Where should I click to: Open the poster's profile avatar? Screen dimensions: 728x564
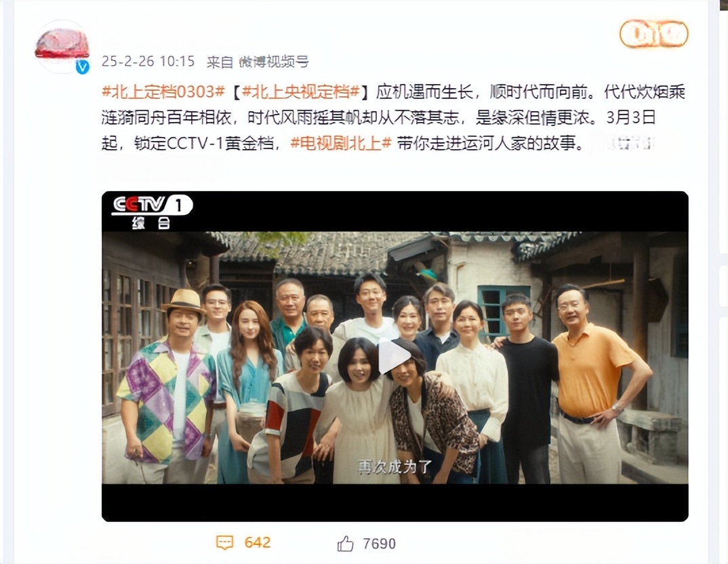(x=62, y=46)
